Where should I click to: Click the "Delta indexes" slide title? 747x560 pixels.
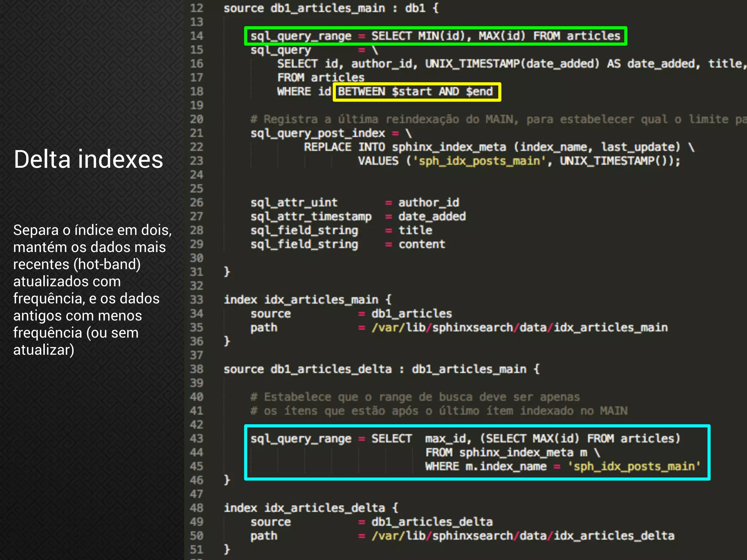tap(88, 160)
